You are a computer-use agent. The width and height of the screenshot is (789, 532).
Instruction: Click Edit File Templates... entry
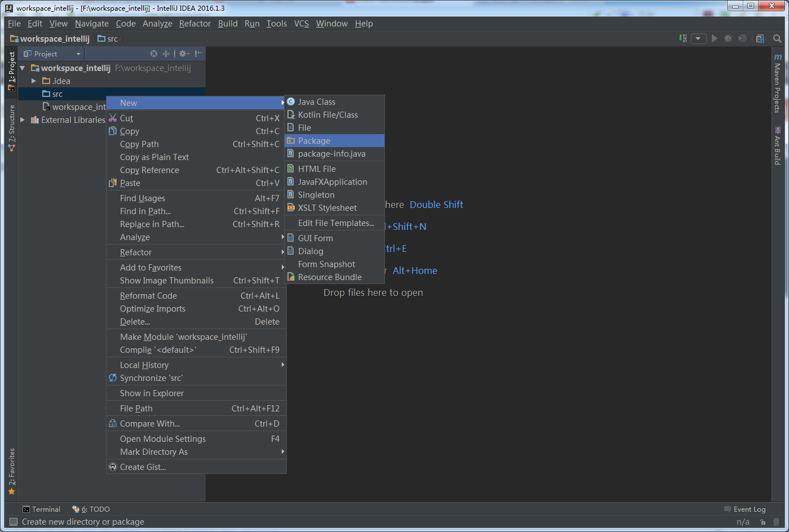point(335,223)
